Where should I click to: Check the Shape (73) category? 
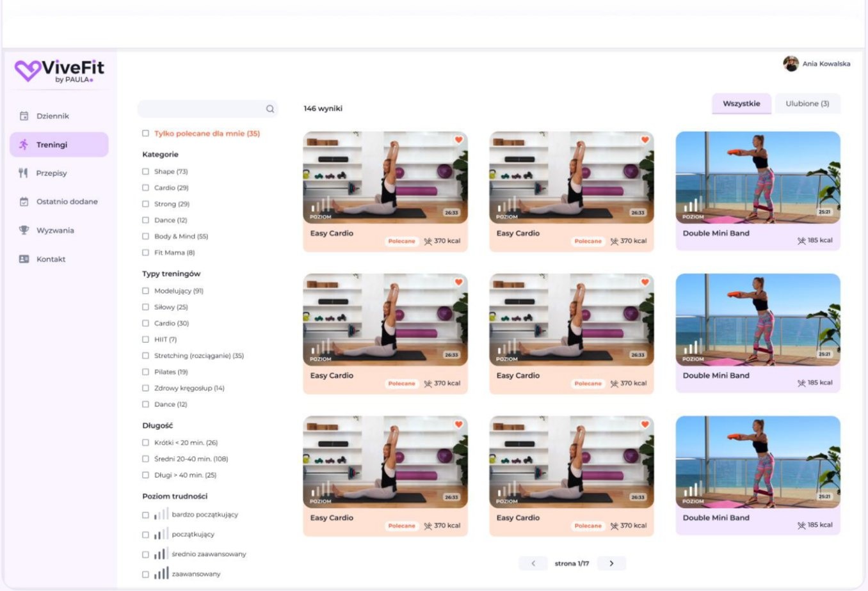pyautogui.click(x=145, y=171)
